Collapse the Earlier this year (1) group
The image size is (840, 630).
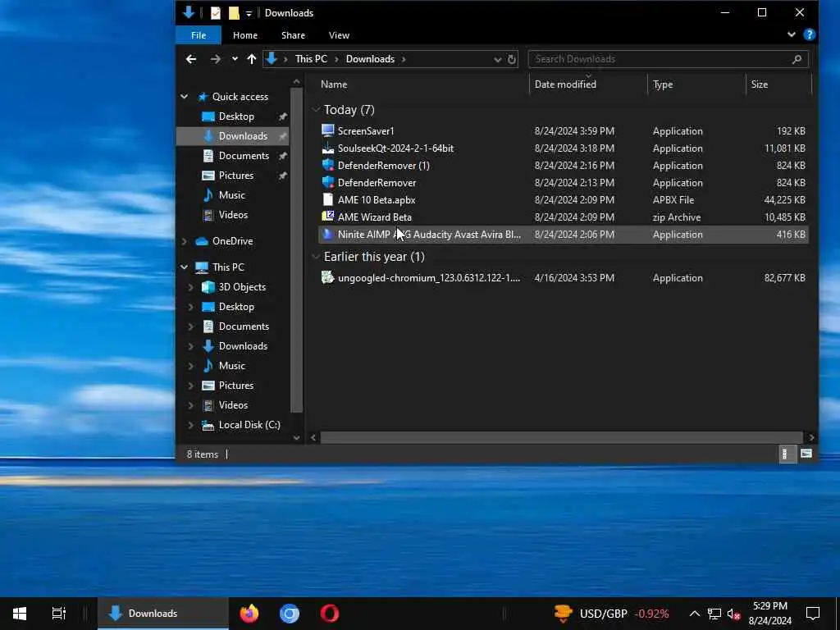tap(315, 257)
